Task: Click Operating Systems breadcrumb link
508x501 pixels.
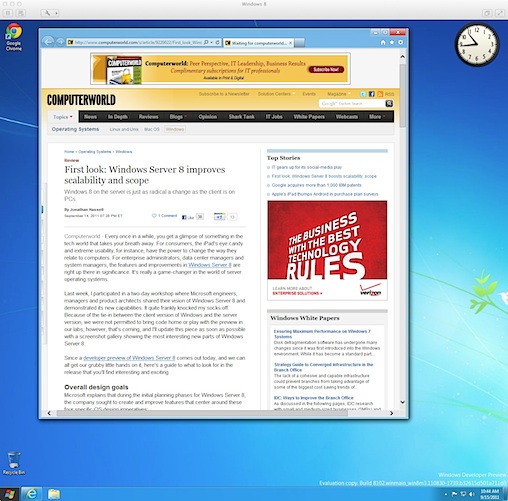Action: [x=95, y=152]
